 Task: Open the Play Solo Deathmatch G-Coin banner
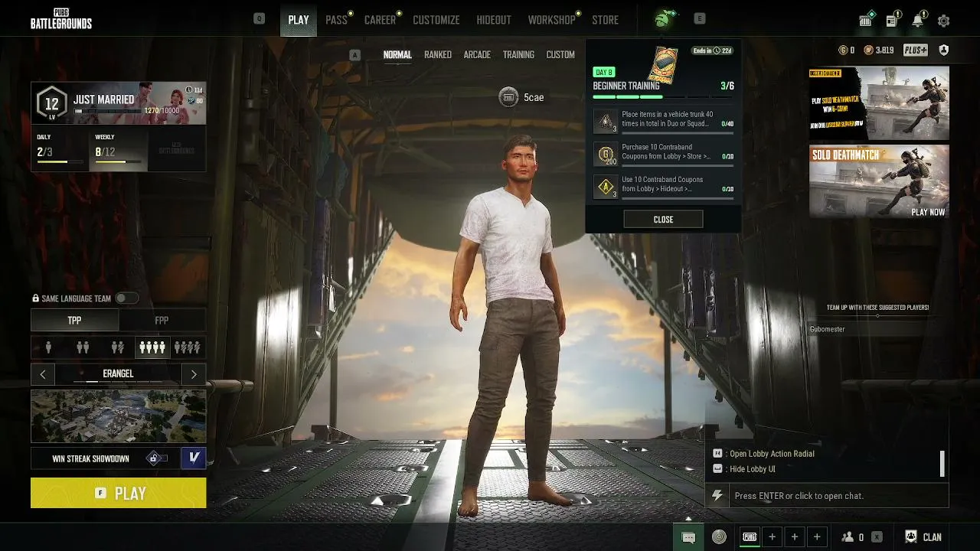879,103
